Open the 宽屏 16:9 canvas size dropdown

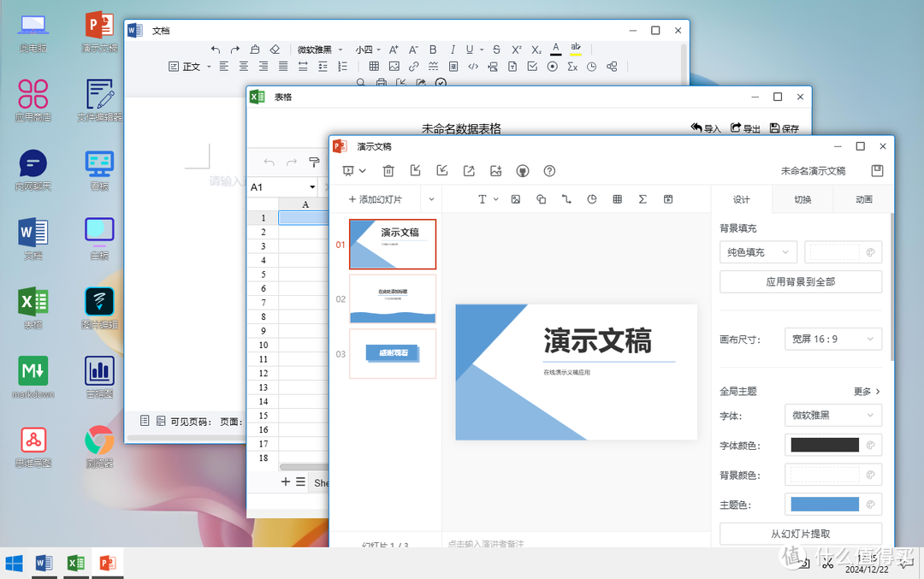coord(832,339)
